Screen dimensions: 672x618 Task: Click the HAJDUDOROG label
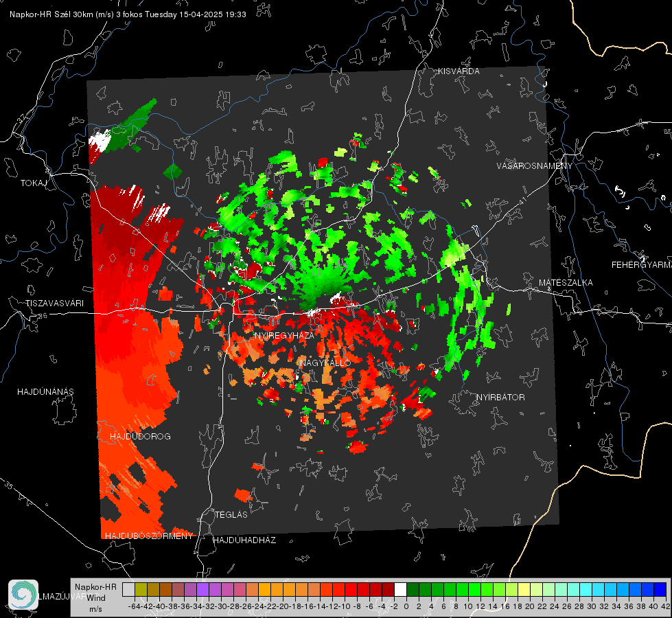tap(140, 437)
